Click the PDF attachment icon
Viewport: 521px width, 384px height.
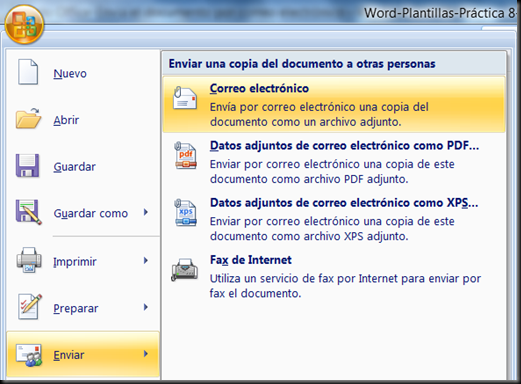pos(185,155)
